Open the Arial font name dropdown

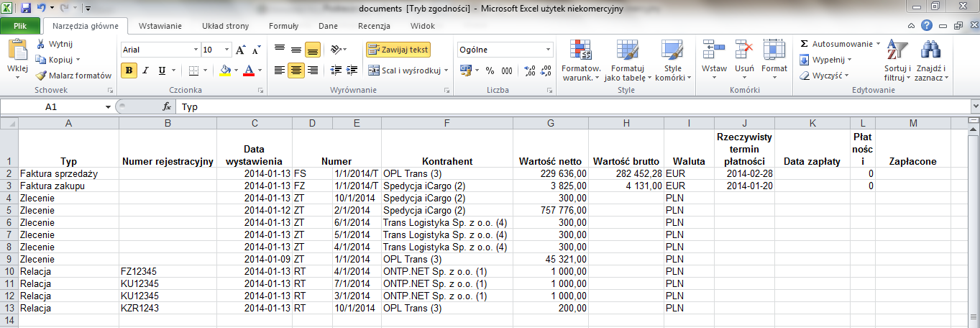click(x=196, y=50)
